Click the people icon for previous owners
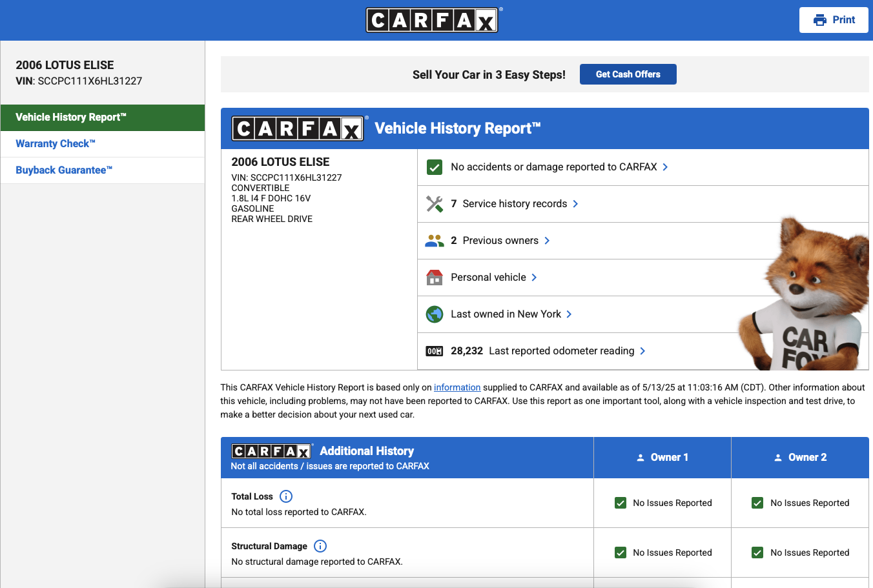Image resolution: width=873 pixels, height=588 pixels. [435, 241]
